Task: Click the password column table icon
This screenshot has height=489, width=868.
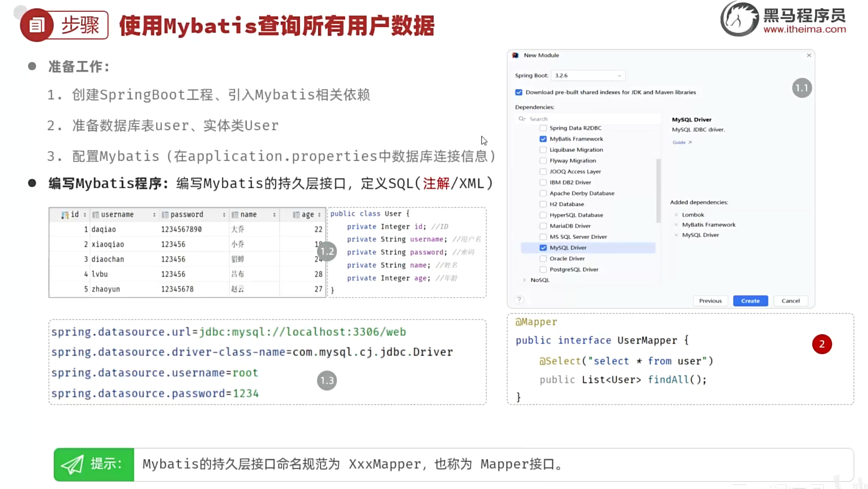Action: click(x=165, y=215)
